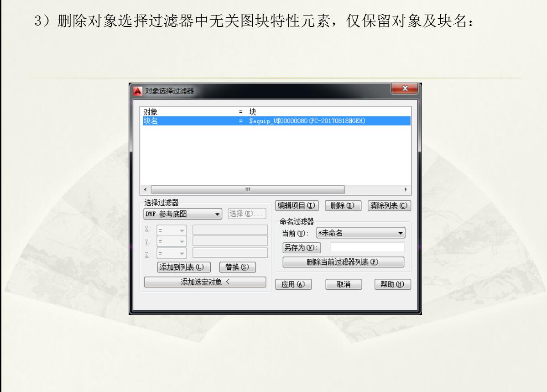Click the filter list horizontal scrollbar thumb
Image resolution: width=547 pixels, height=392 pixels.
(248, 189)
